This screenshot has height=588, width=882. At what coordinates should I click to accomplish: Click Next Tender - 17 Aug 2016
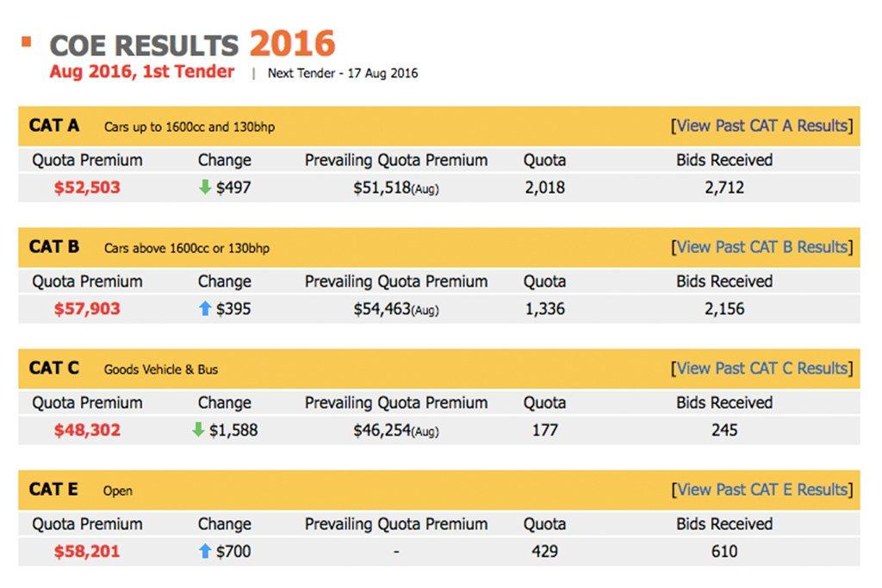[343, 73]
